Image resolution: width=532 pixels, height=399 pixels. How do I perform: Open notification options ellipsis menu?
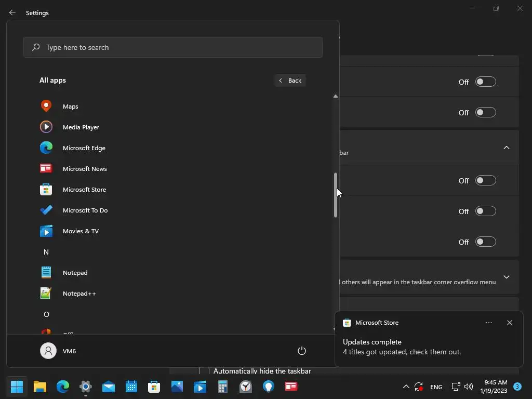click(488, 323)
